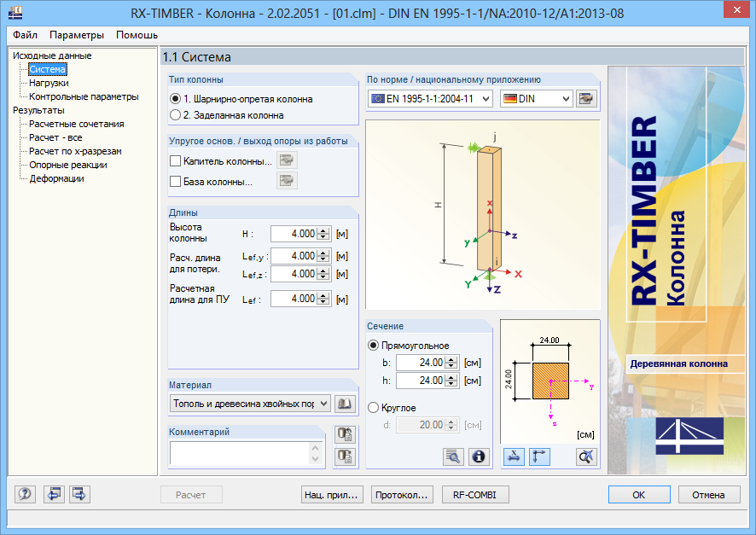Click the section details magnifier-list icon
This screenshot has width=756, height=535.
coord(453,456)
